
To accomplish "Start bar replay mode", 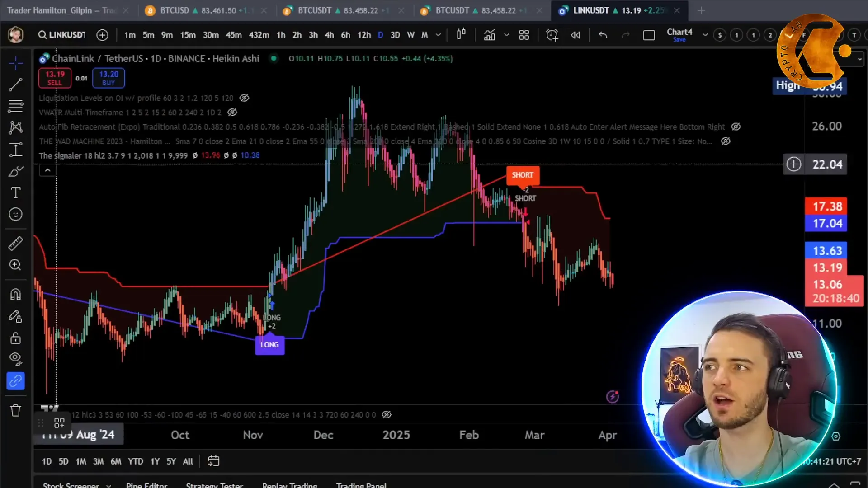I will coord(575,35).
